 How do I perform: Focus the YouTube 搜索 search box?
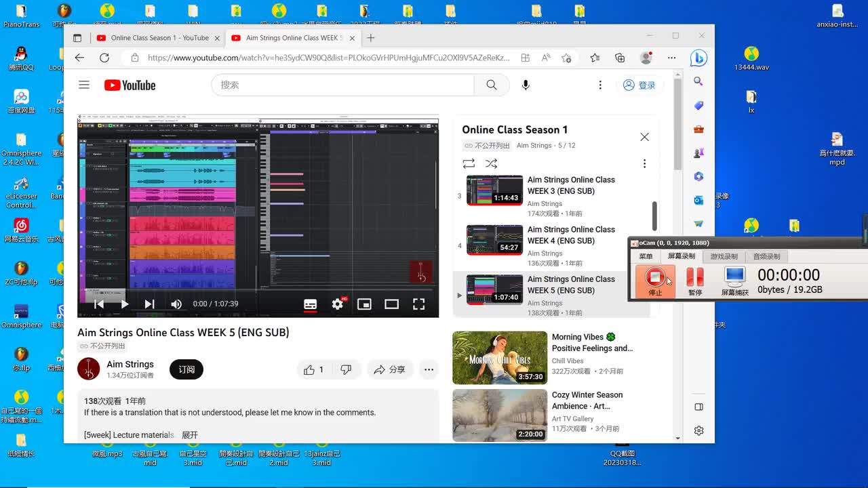click(x=342, y=85)
